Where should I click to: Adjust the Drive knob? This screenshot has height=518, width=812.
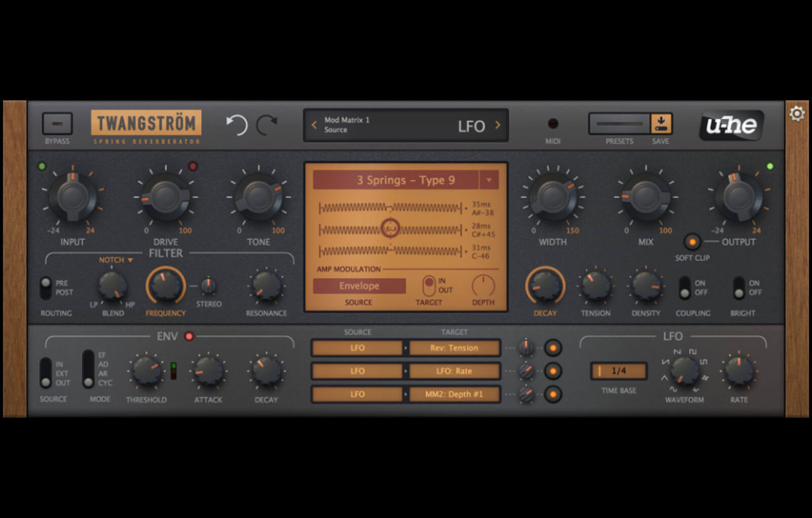166,197
